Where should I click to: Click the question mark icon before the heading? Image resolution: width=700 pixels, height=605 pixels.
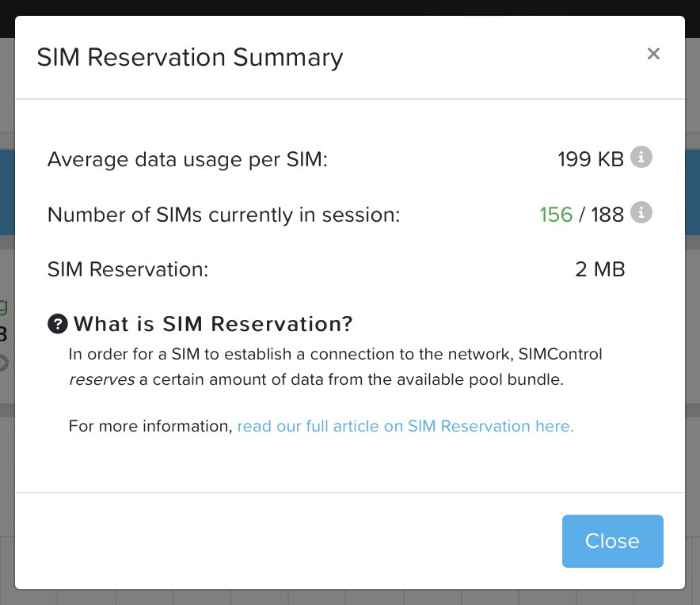point(57,324)
